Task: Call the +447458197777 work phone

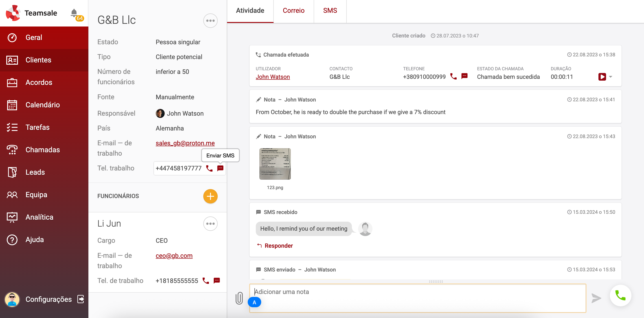Action: (209, 168)
